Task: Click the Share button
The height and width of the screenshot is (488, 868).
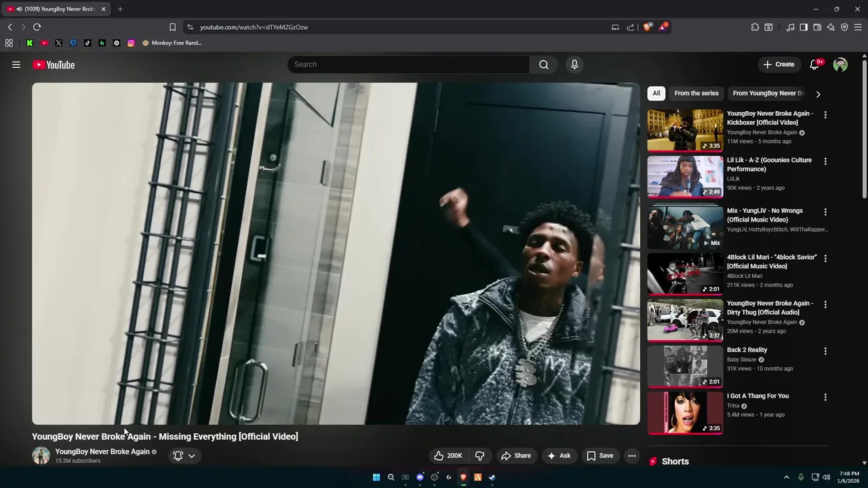Action: (516, 455)
